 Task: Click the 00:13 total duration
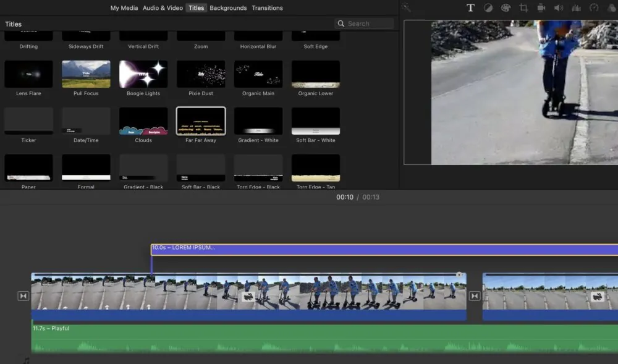click(371, 197)
